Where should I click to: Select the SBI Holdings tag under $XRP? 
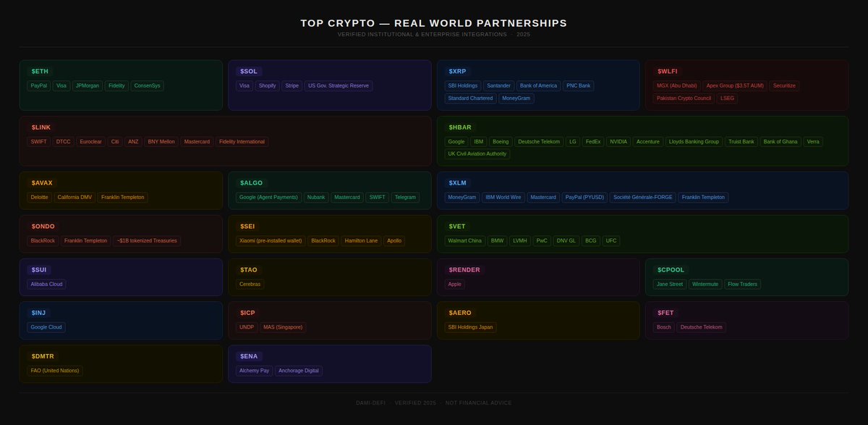click(463, 85)
